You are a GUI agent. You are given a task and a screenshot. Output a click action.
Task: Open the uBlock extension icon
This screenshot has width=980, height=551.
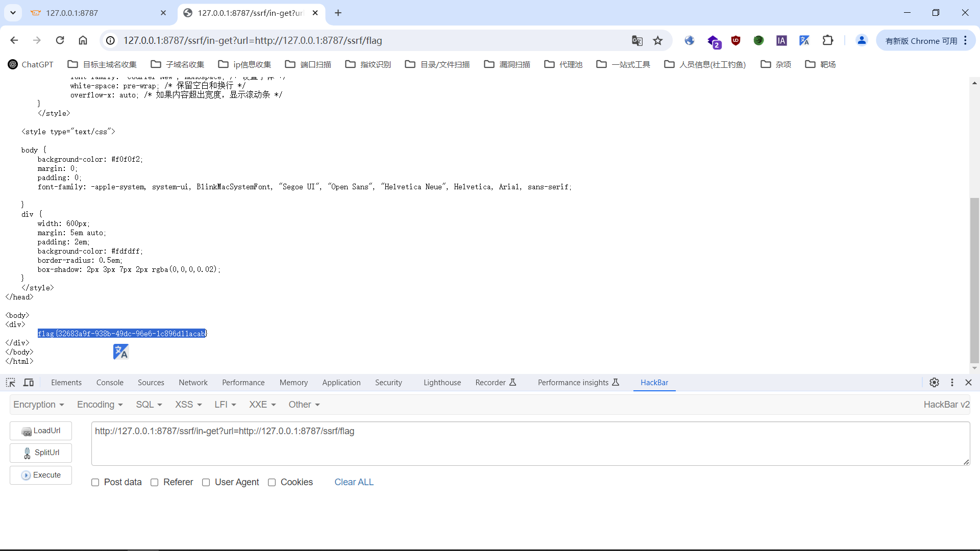point(736,41)
